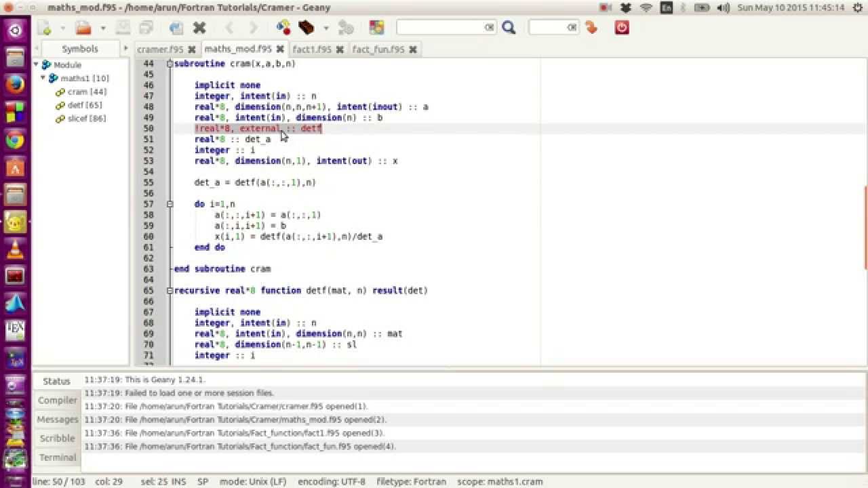The image size is (868, 488).
Task: Launch Chrome from the dock
Action: pyautogui.click(x=16, y=140)
